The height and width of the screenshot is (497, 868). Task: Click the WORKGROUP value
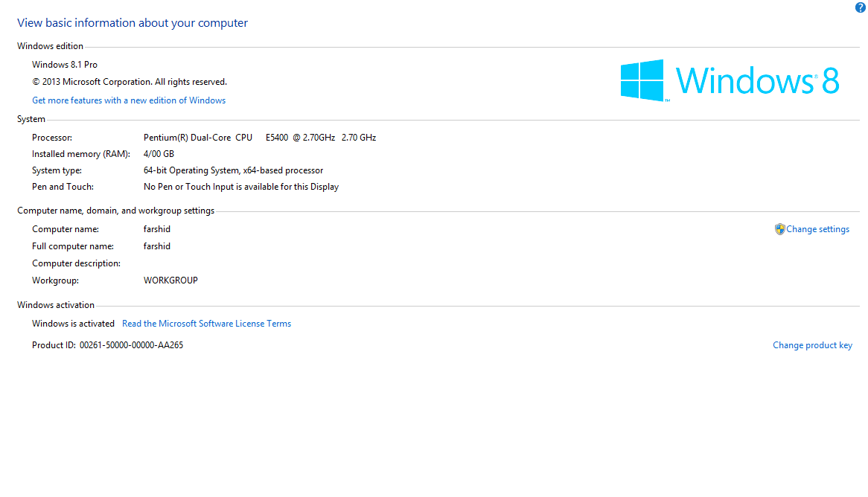170,280
